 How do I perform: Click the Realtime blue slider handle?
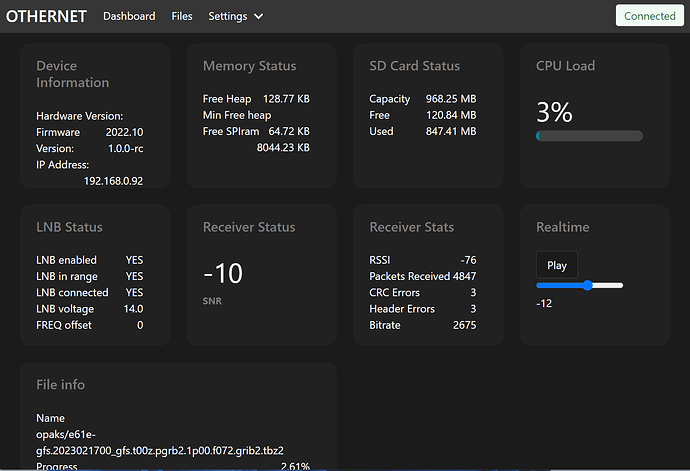pyautogui.click(x=587, y=285)
